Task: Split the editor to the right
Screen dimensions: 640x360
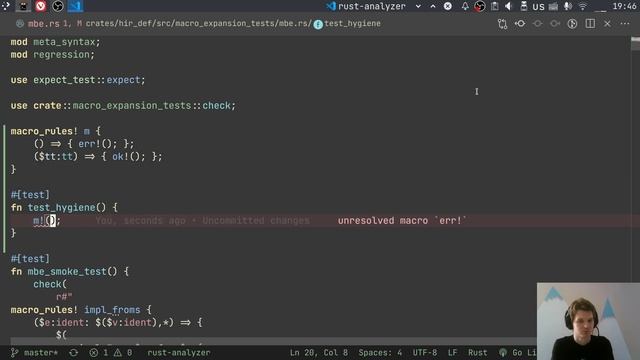Action: (x=590, y=24)
